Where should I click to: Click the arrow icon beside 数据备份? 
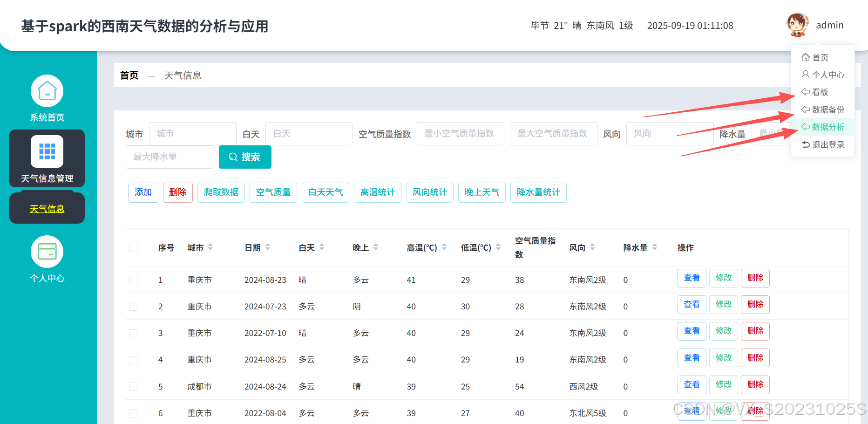(x=806, y=109)
